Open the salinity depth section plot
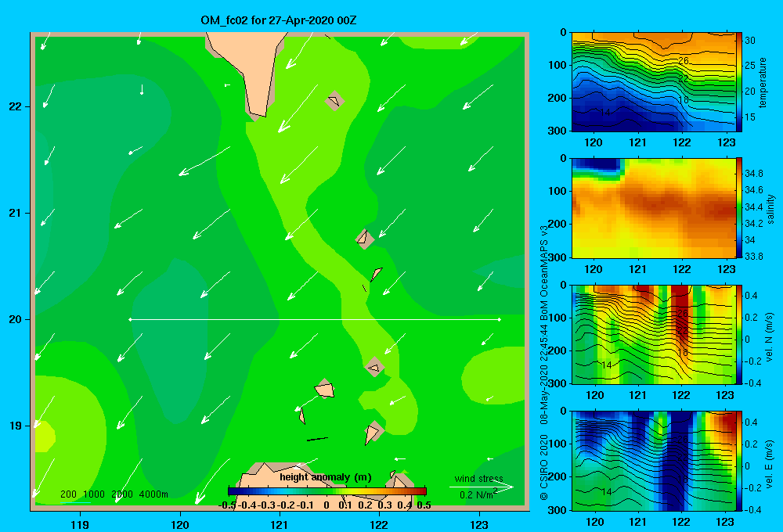Viewport: 783px width, 532px height. pos(653,208)
